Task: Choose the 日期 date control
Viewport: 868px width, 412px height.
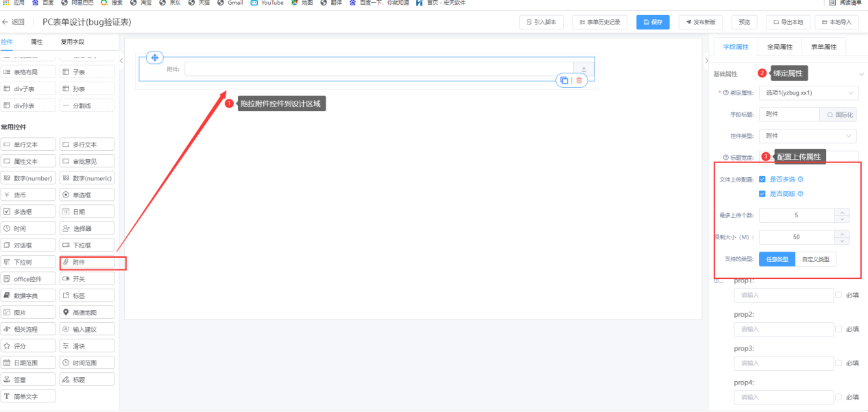Action: click(x=87, y=211)
